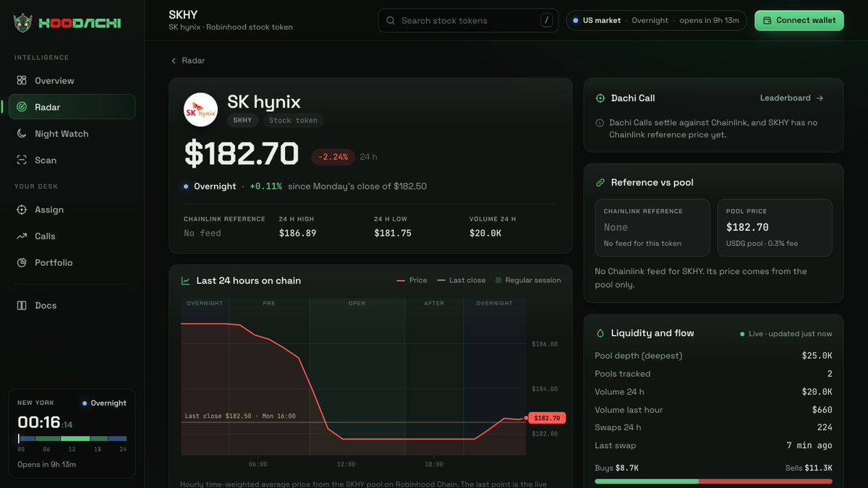Click the Swaps 24 h value 224
This screenshot has height=488, width=868.
[x=825, y=428]
